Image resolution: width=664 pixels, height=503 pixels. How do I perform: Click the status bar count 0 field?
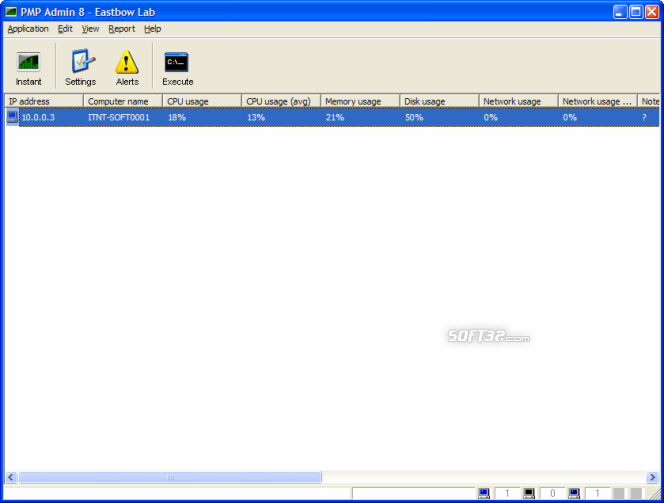[x=552, y=493]
